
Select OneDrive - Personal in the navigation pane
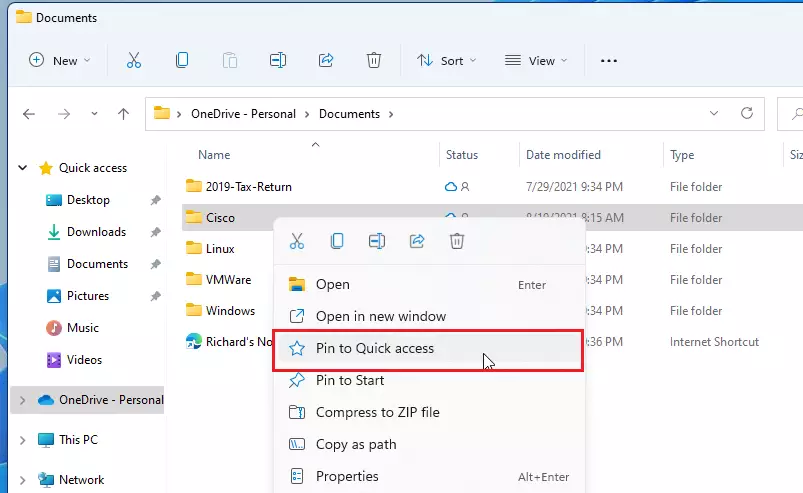pos(111,400)
